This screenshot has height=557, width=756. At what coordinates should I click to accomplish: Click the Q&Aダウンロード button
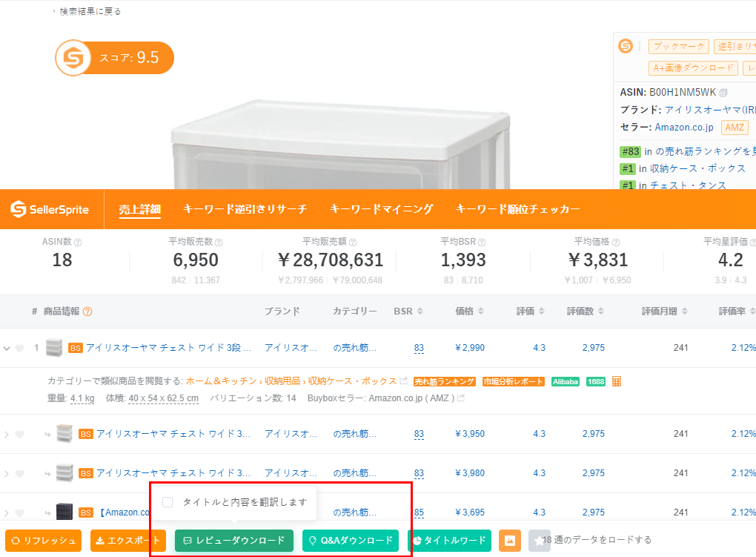click(351, 541)
